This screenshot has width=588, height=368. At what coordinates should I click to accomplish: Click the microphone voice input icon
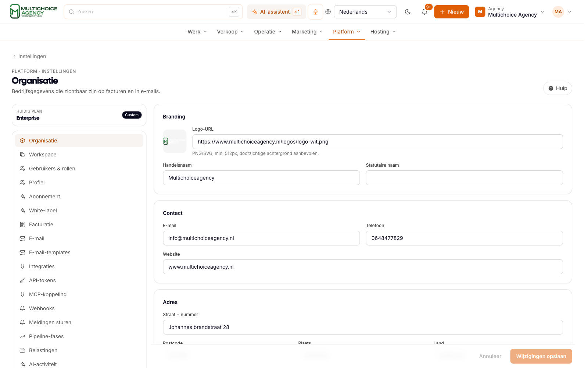(x=315, y=12)
